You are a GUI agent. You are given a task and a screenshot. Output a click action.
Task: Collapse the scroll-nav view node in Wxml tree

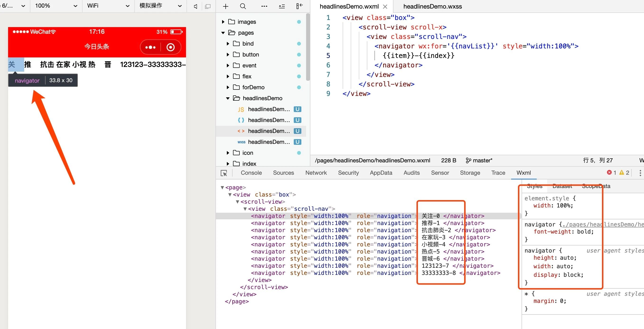tap(245, 209)
